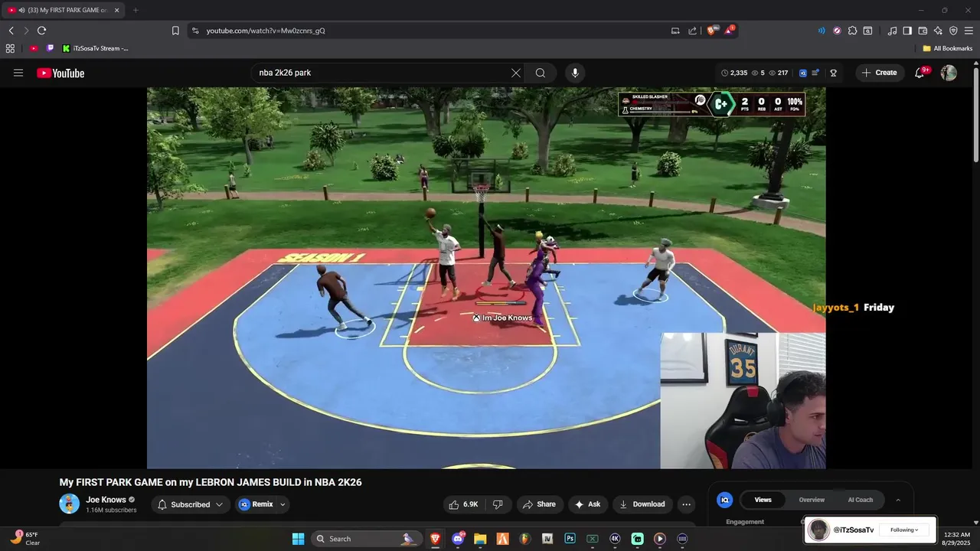Open the YouTube hamburger guide menu
The image size is (980, 551).
(x=18, y=73)
